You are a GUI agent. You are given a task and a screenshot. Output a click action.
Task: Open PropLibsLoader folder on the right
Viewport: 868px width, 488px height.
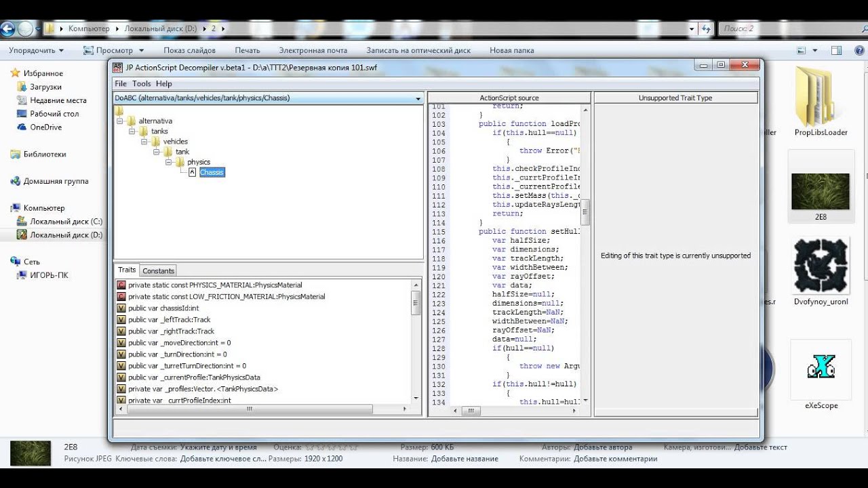[821, 100]
